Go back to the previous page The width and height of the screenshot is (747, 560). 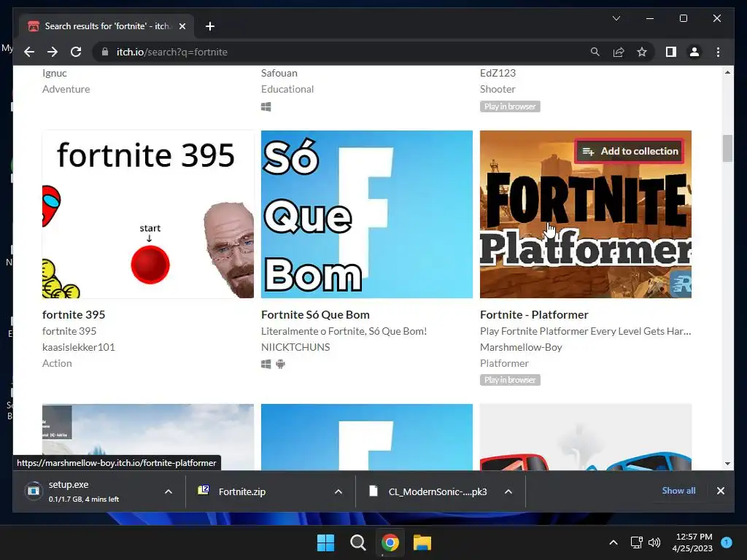pyautogui.click(x=29, y=52)
